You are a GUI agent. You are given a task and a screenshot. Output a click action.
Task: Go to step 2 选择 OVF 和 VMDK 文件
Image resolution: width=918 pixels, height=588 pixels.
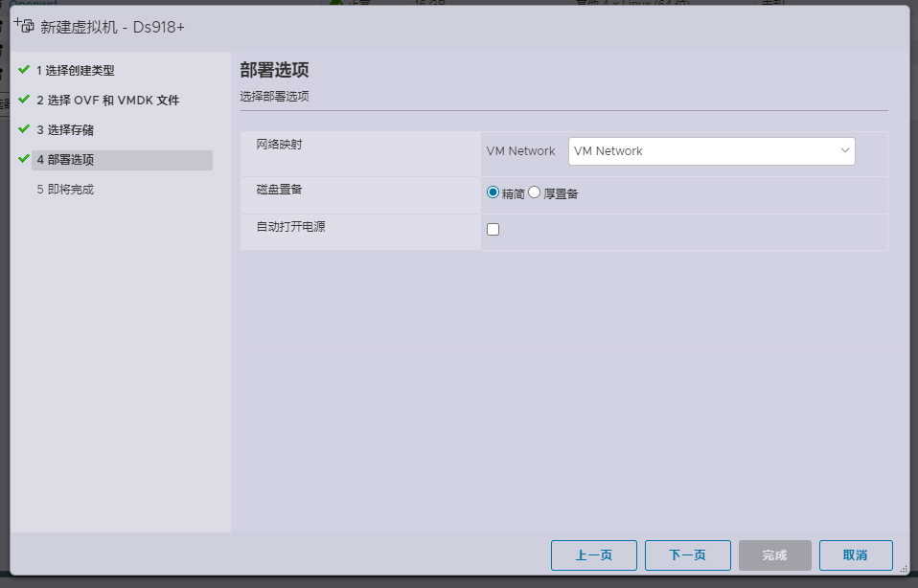(x=107, y=101)
